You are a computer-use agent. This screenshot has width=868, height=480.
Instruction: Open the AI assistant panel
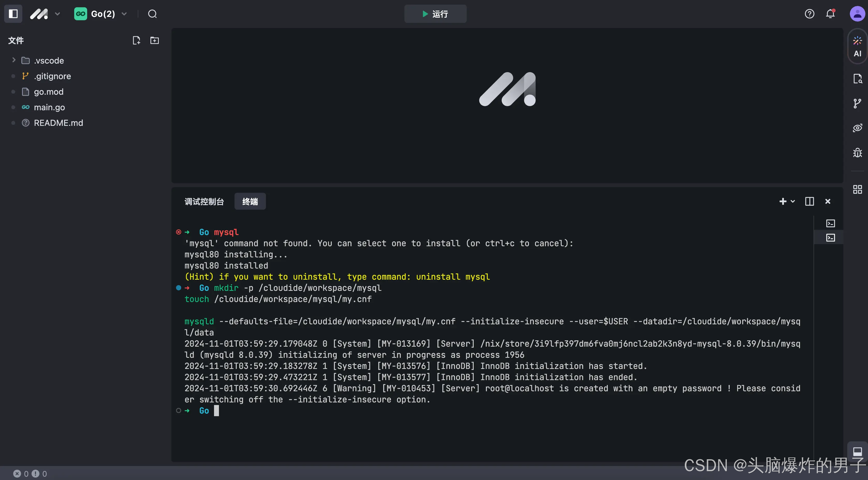pyautogui.click(x=857, y=46)
